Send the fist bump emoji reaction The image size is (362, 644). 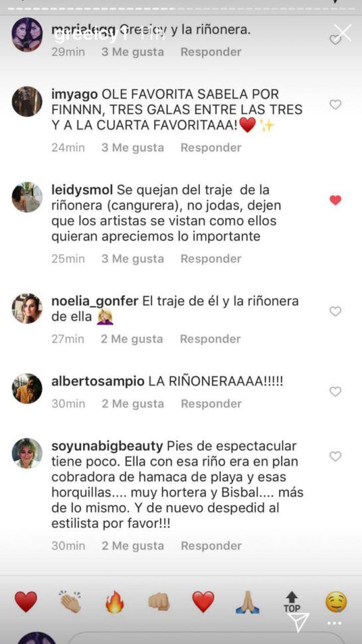click(159, 602)
